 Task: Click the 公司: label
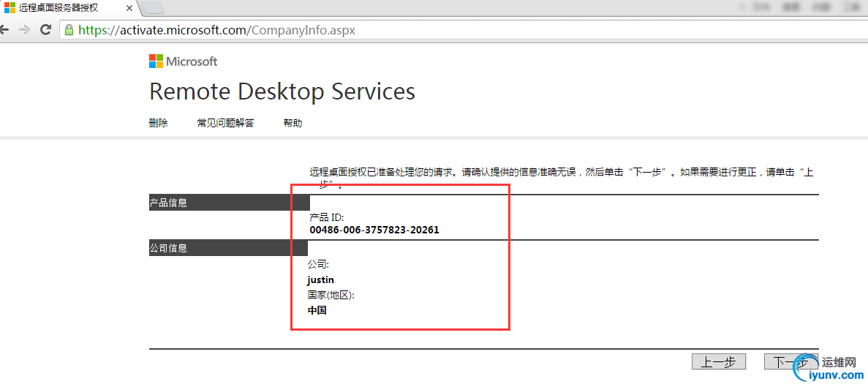coord(318,265)
